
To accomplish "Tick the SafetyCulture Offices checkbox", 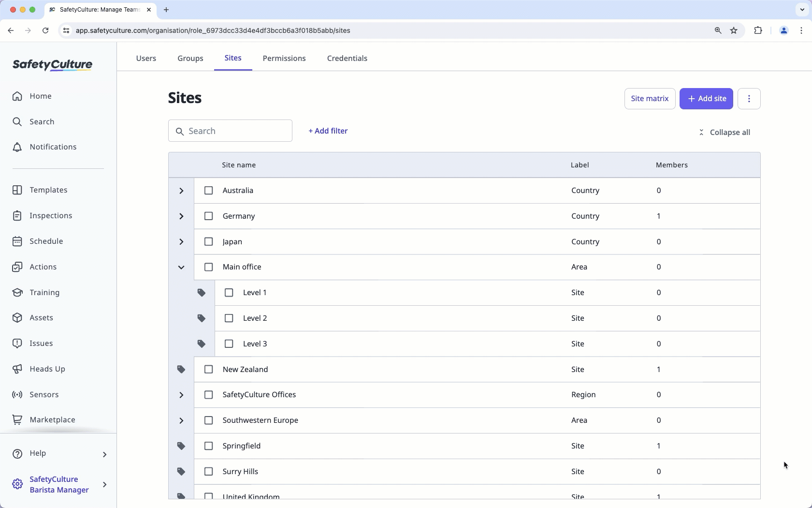I will [208, 395].
